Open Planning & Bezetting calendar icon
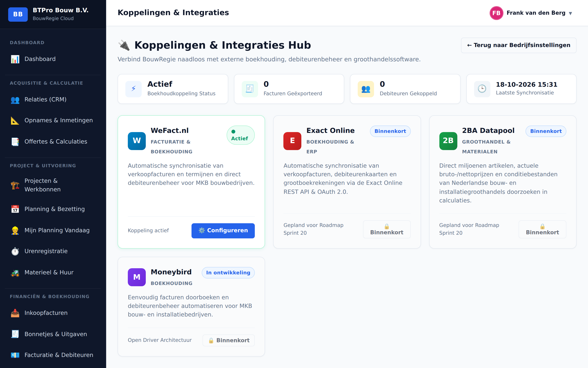 (15, 209)
